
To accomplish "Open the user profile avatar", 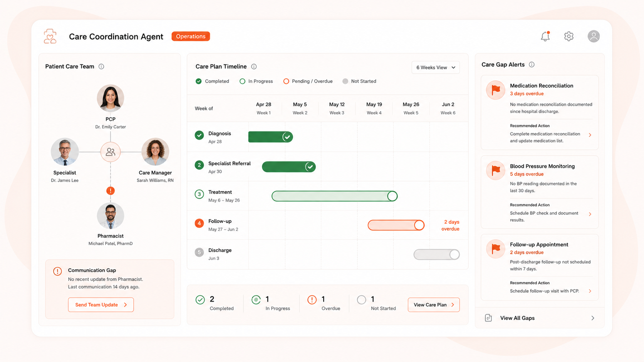I will point(594,36).
